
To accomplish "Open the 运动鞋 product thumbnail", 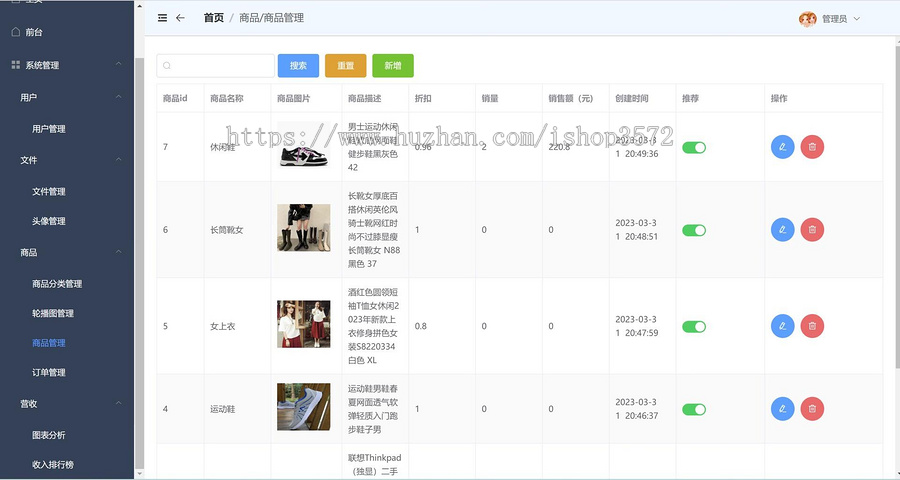I will tap(304, 407).
